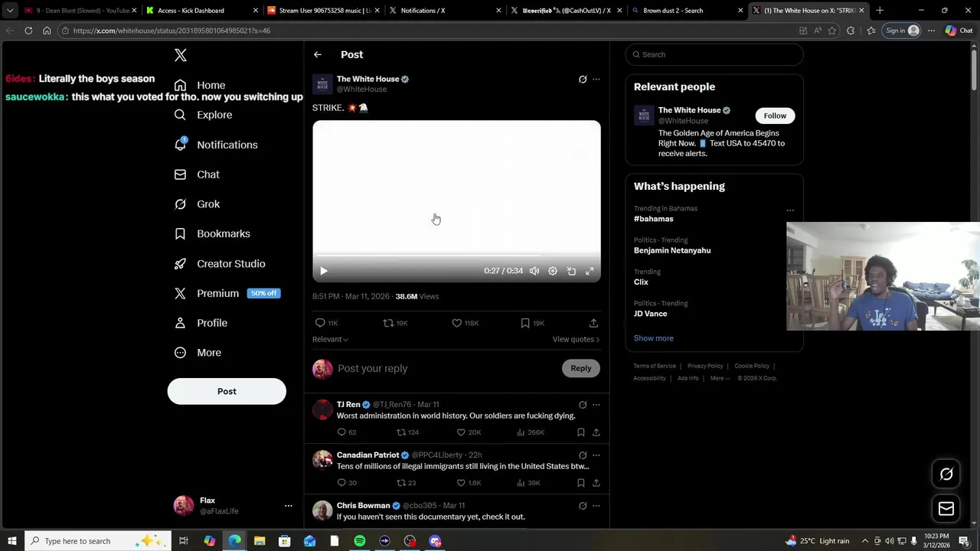Open browser Sign in button
980x551 pixels.
pyautogui.click(x=902, y=31)
